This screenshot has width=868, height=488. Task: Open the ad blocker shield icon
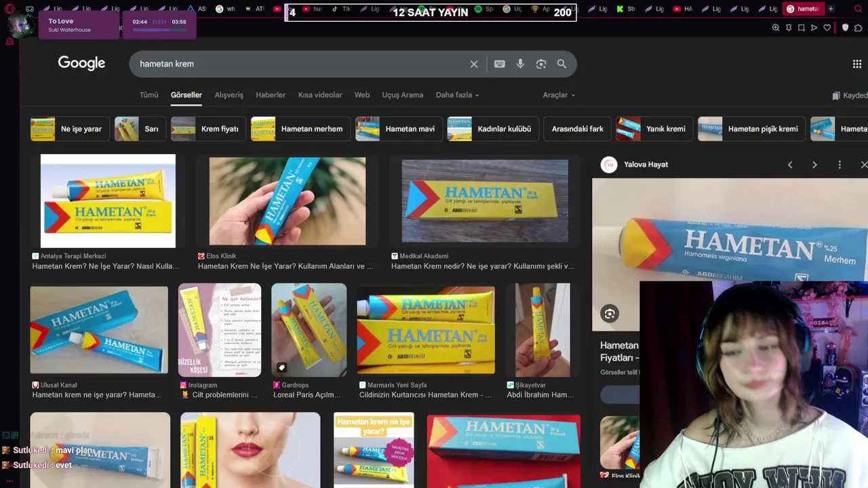(x=845, y=28)
